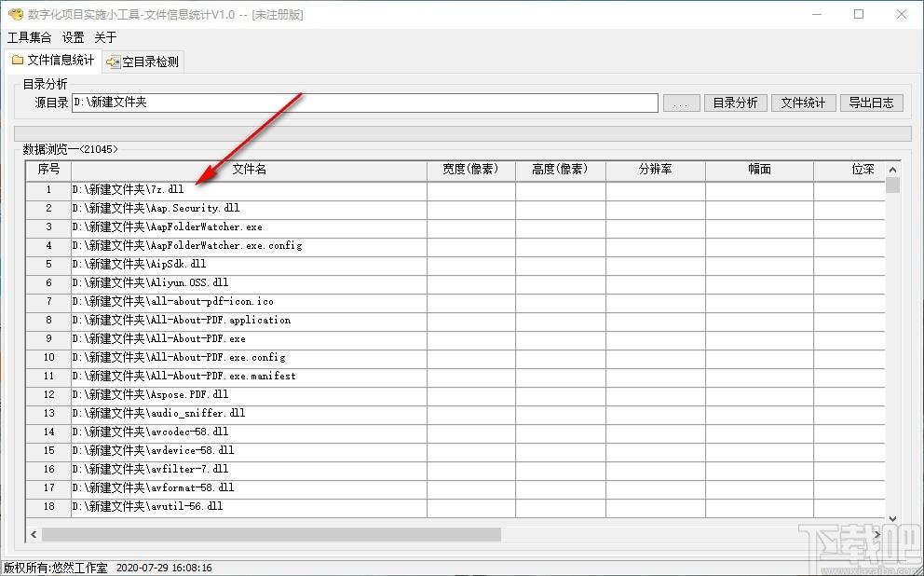Viewport: 924px width, 576px height.
Task: Select row avdevice-58.dll
Action: point(455,450)
